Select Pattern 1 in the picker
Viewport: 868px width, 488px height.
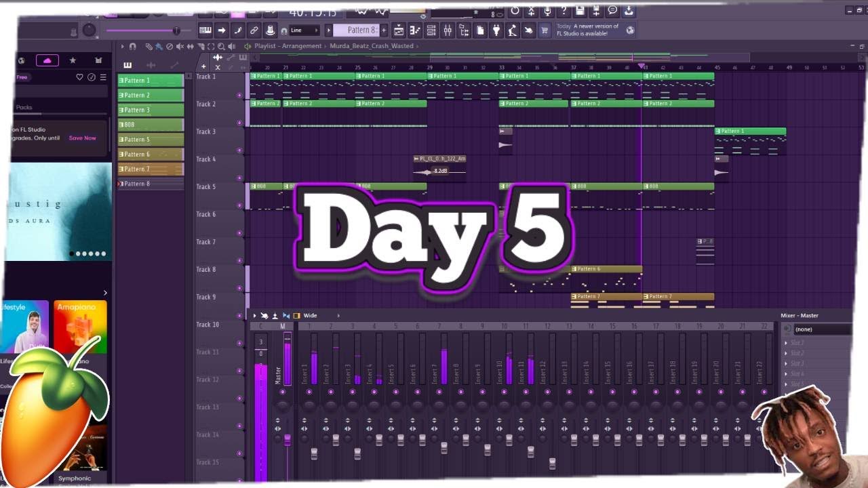(x=151, y=81)
